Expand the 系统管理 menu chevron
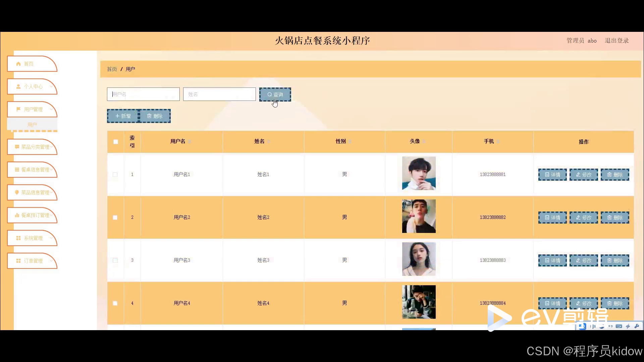Image resolution: width=644 pixels, height=362 pixels. (51, 238)
